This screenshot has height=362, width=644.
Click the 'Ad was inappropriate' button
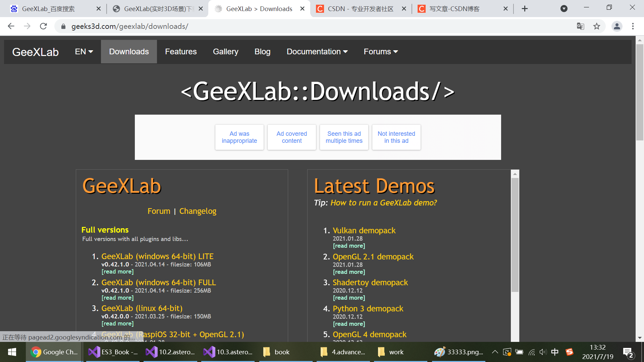(239, 137)
